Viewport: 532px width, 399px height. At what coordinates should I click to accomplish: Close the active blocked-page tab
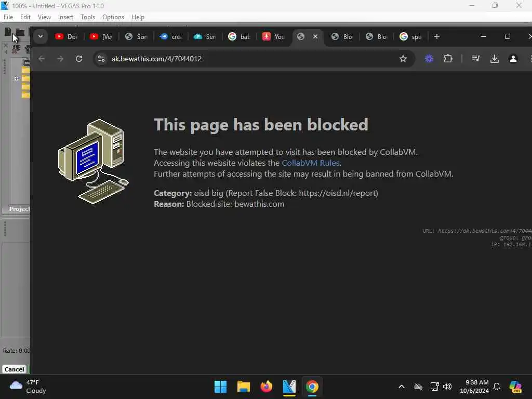coord(315,36)
